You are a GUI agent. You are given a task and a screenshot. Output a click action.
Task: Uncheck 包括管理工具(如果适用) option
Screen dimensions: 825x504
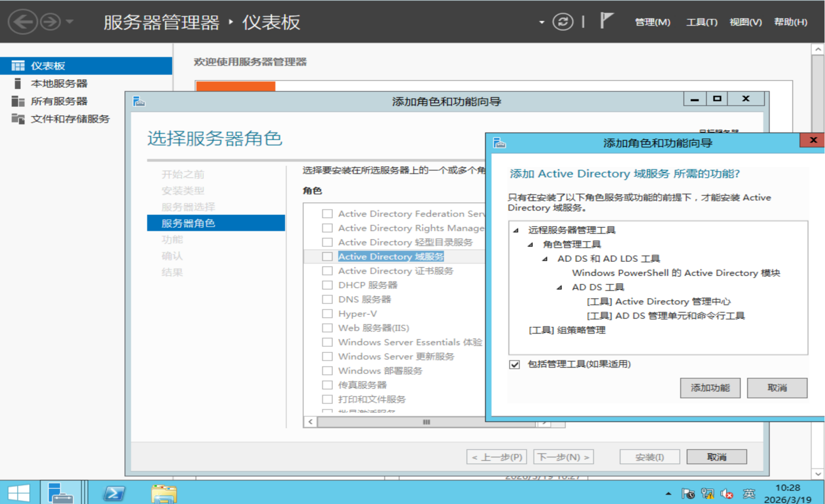(x=515, y=364)
